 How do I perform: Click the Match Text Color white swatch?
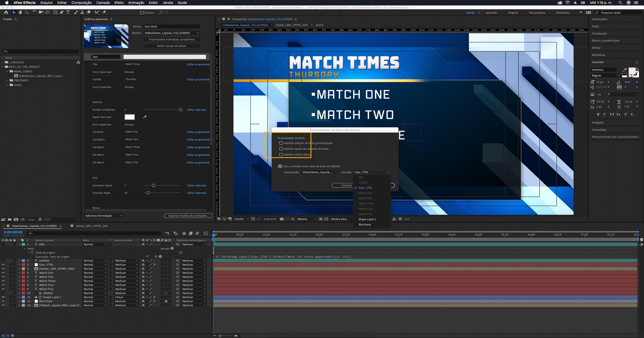pos(130,117)
